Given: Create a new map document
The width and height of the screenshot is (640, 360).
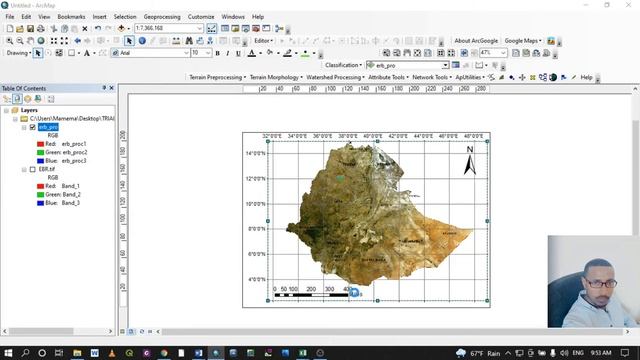Looking at the screenshot, I should click(10, 29).
